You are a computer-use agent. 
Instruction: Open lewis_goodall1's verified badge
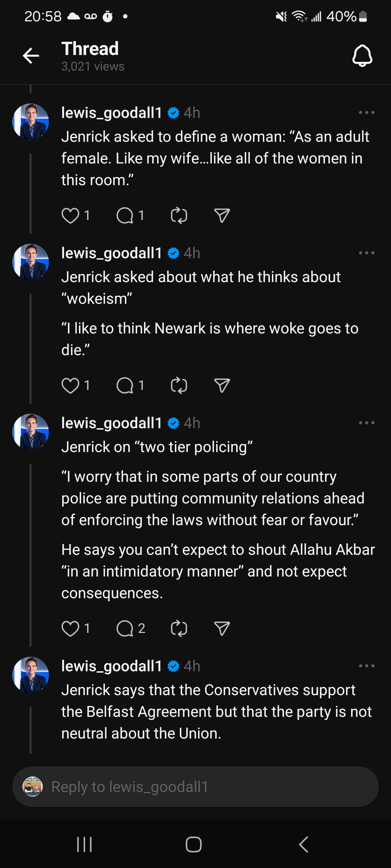click(173, 112)
